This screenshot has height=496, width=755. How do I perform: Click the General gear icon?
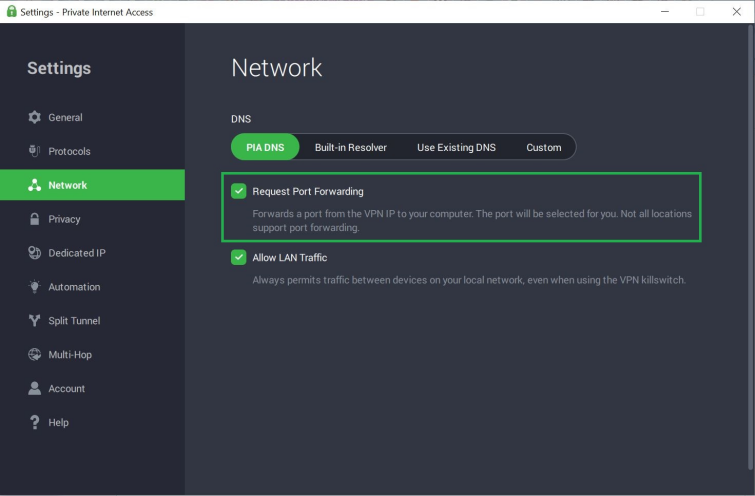tap(34, 118)
